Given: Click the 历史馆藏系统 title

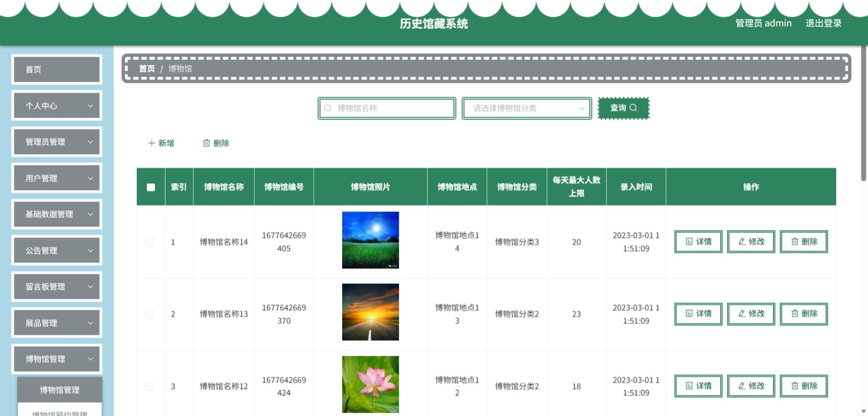Looking at the screenshot, I should [434, 24].
